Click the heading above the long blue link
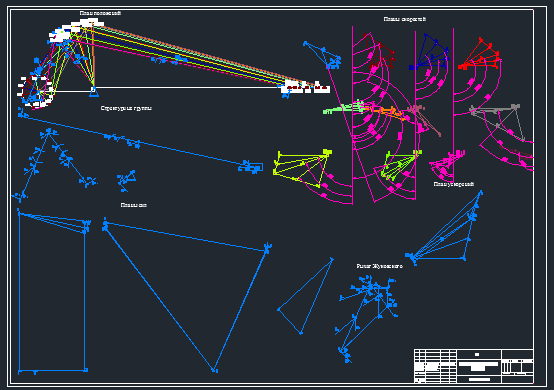 coord(126,108)
